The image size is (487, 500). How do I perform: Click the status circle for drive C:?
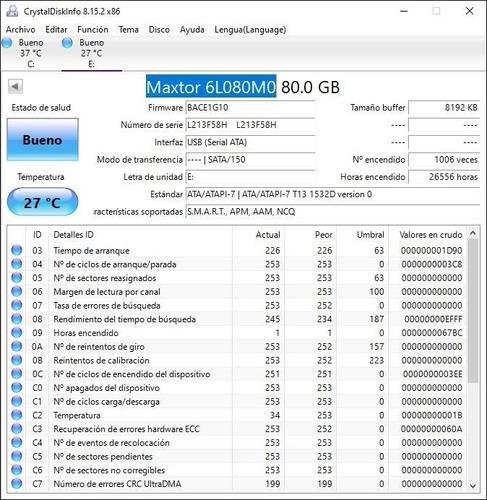tap(7, 43)
